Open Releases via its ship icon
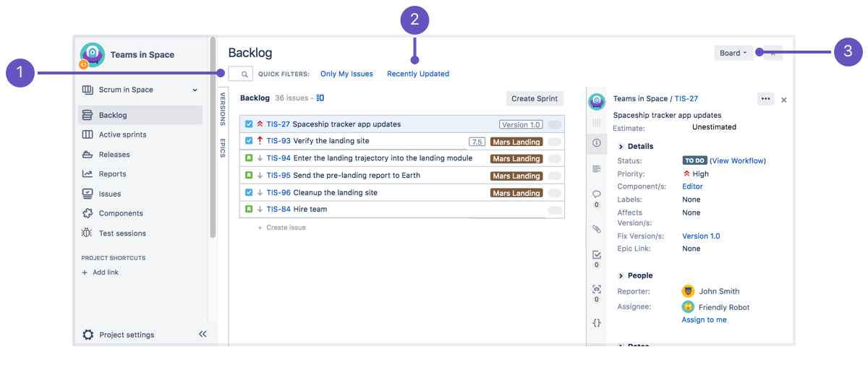Screen dimensions: 868x386 [88, 154]
